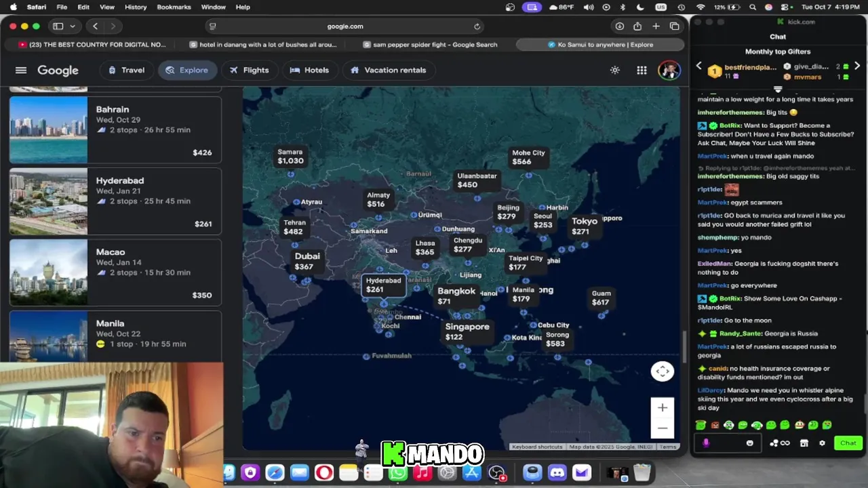Viewport: 868px width, 488px height.
Task: Select the Travel tab
Action: pyautogui.click(x=127, y=70)
